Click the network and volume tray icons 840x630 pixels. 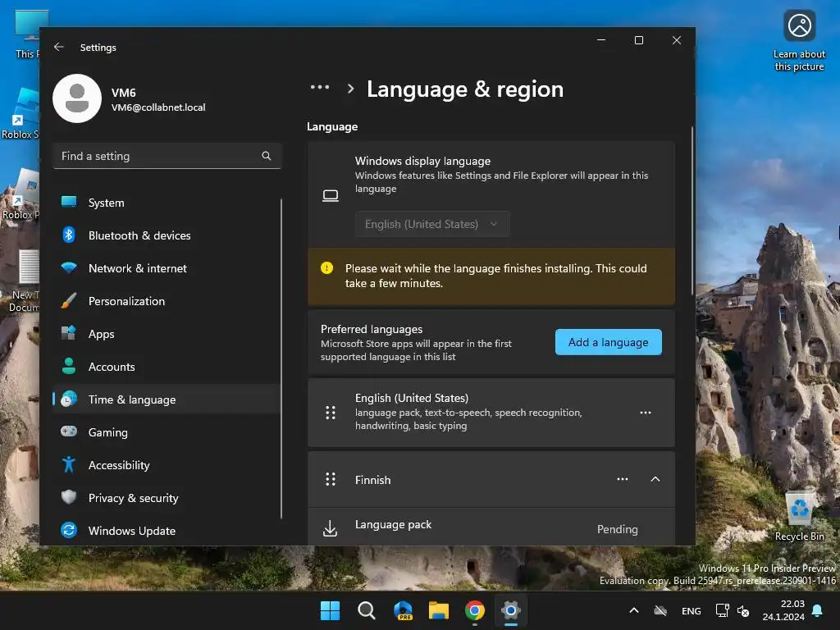click(x=733, y=610)
